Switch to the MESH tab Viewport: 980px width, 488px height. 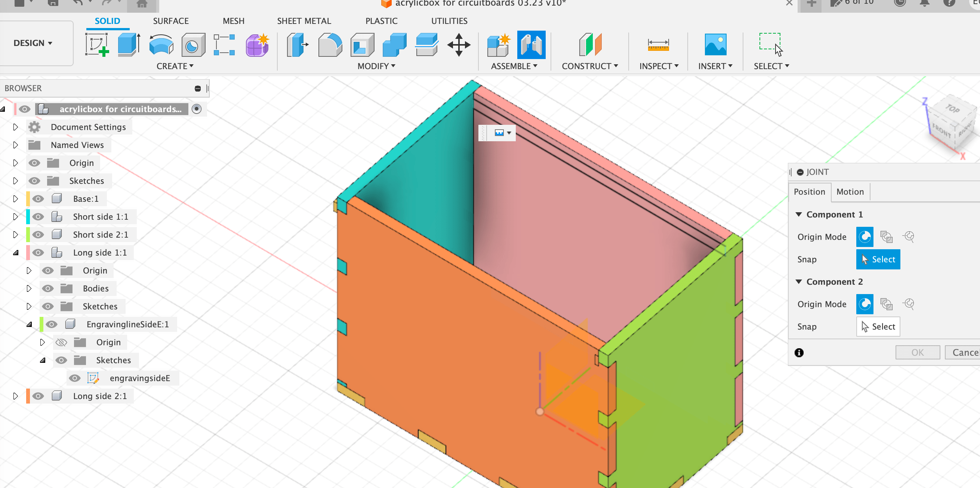pos(234,21)
